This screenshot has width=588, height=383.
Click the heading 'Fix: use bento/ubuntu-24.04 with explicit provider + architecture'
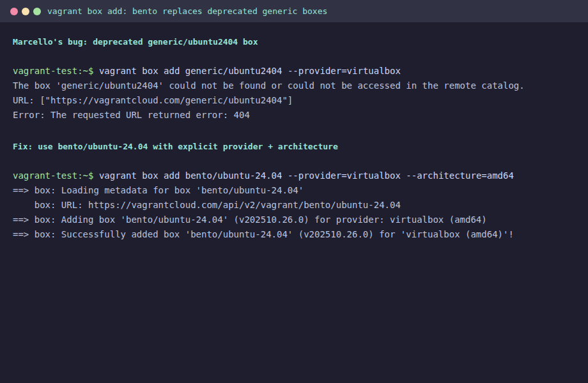tap(176, 147)
